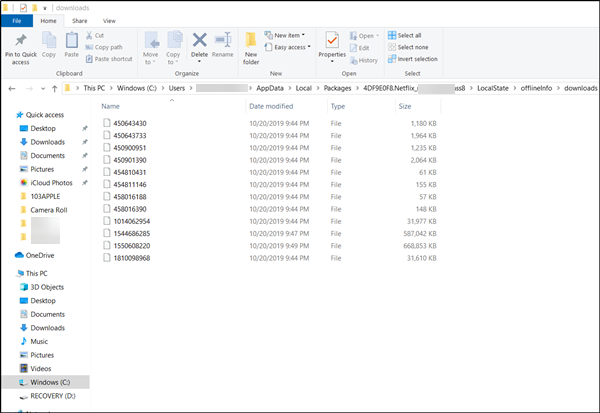600x413 pixels.
Task: Click AppData in address bar
Action: (x=270, y=88)
